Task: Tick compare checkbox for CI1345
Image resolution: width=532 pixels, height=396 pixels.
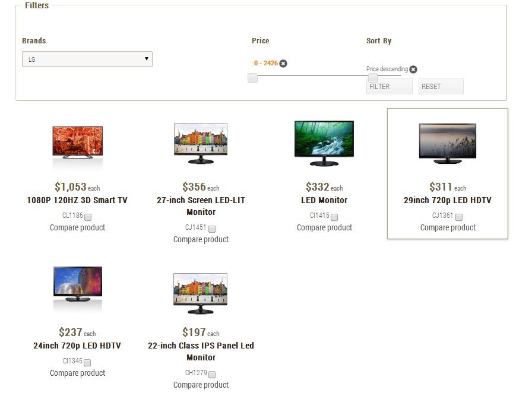Action: pos(87,362)
